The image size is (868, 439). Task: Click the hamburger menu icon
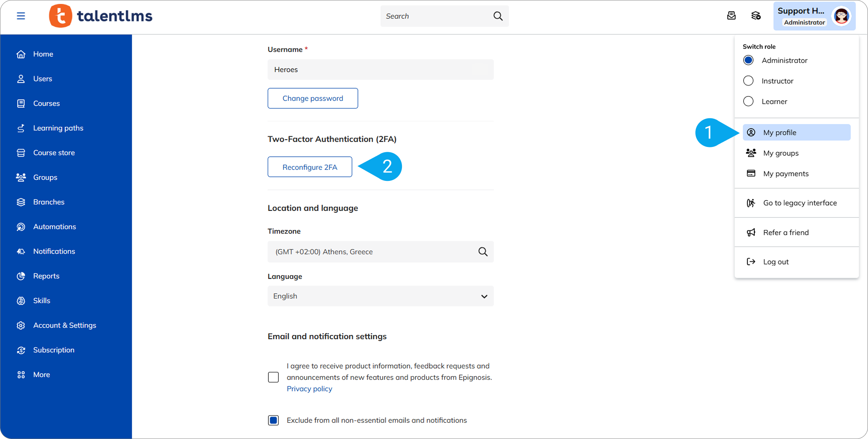[21, 16]
